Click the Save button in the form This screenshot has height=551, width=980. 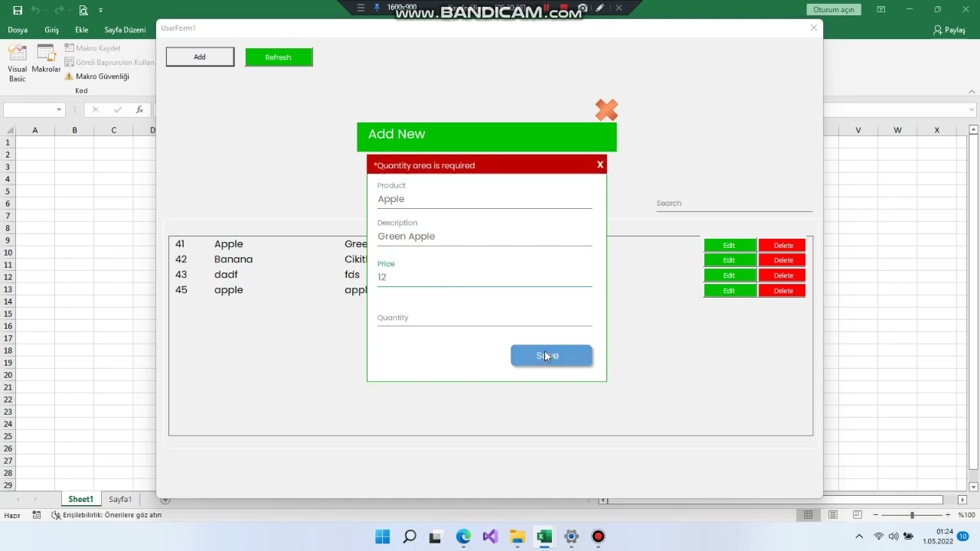pos(551,355)
